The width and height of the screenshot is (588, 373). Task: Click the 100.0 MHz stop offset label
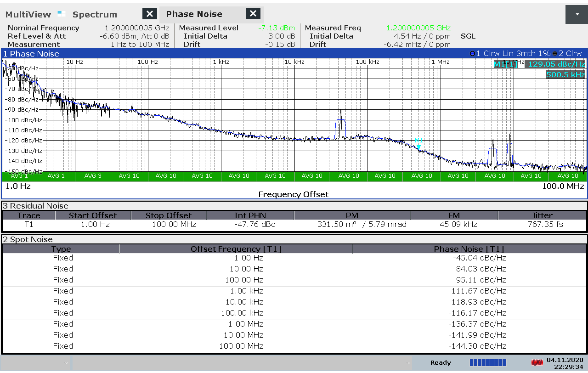point(563,186)
